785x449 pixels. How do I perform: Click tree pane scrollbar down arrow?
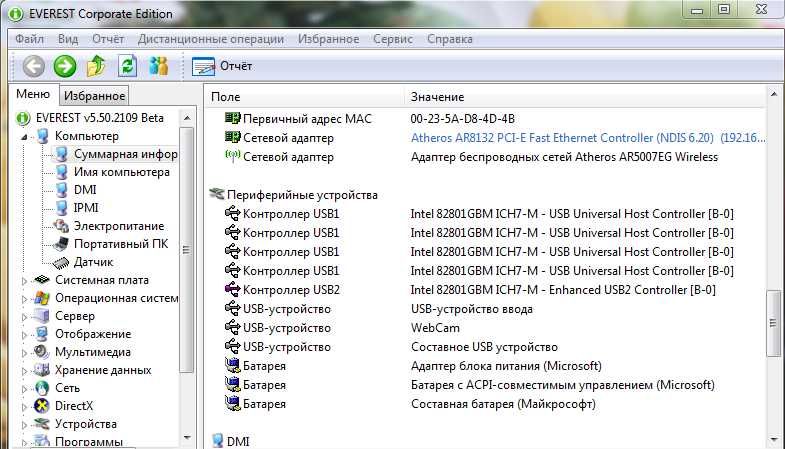187,438
